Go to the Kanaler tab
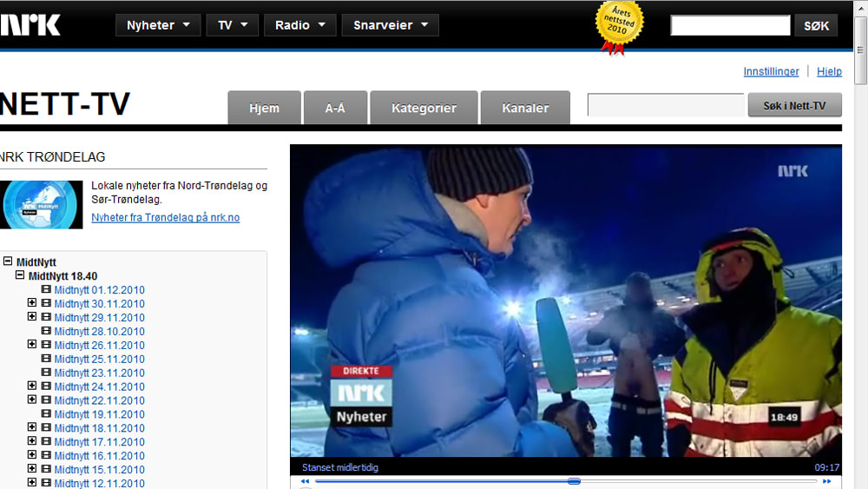The image size is (868, 489). (x=525, y=109)
